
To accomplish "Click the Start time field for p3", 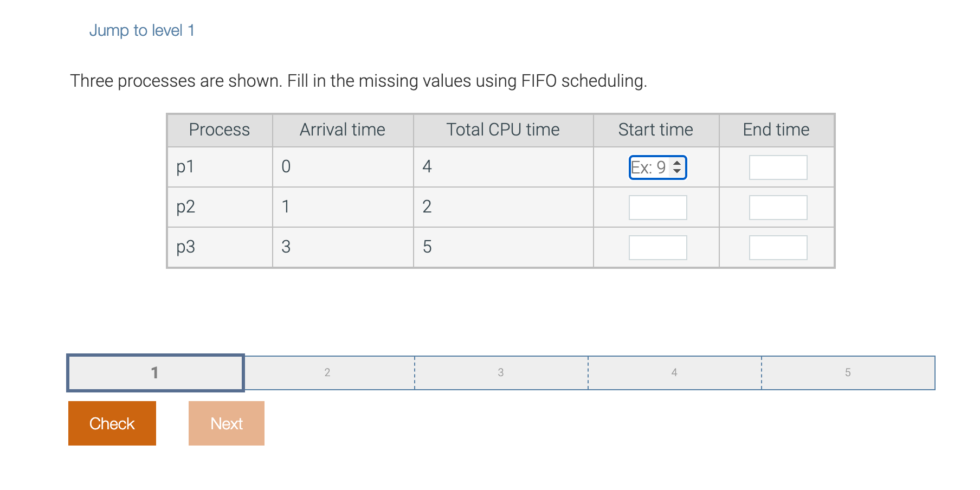I will pos(657,247).
